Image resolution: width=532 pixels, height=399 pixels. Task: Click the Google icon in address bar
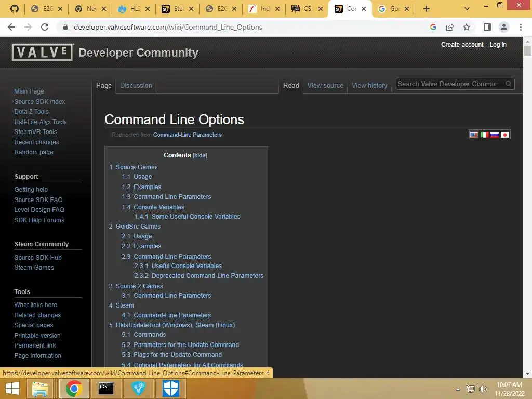pos(433,27)
